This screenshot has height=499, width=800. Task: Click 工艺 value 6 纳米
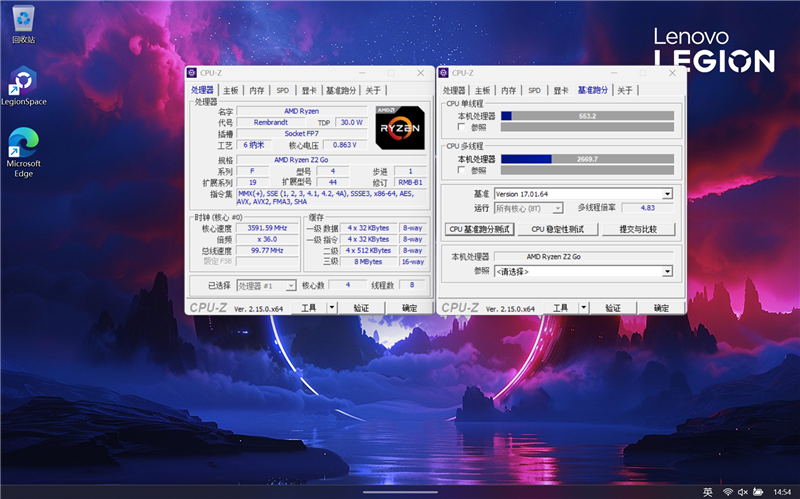254,145
